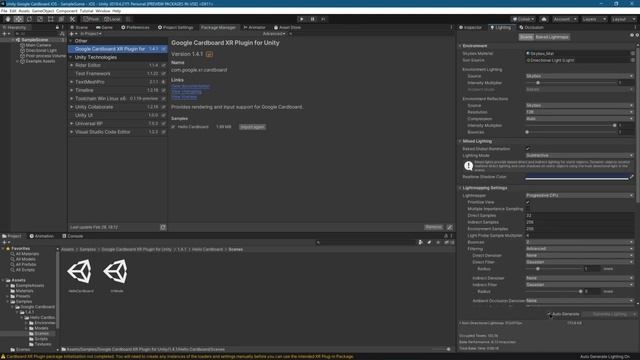Select the Rect Transform tool

coord(51,19)
